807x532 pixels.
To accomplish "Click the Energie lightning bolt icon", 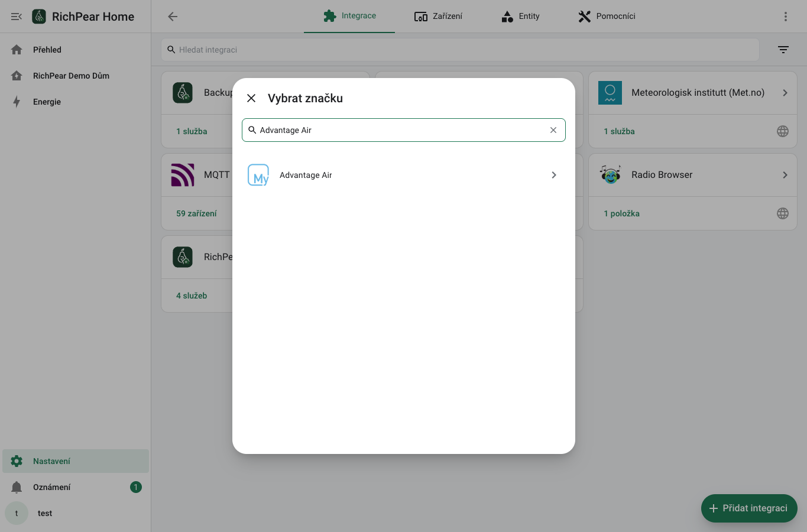I will (x=17, y=102).
